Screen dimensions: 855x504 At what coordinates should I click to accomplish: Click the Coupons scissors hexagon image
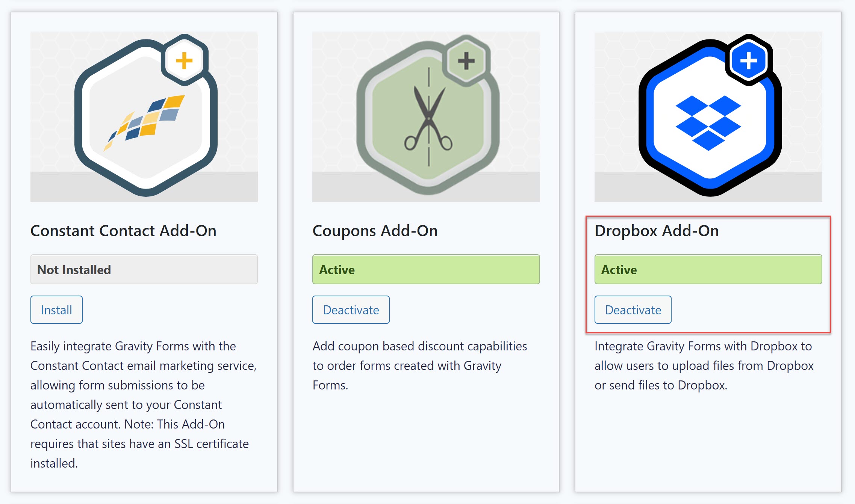tap(426, 117)
